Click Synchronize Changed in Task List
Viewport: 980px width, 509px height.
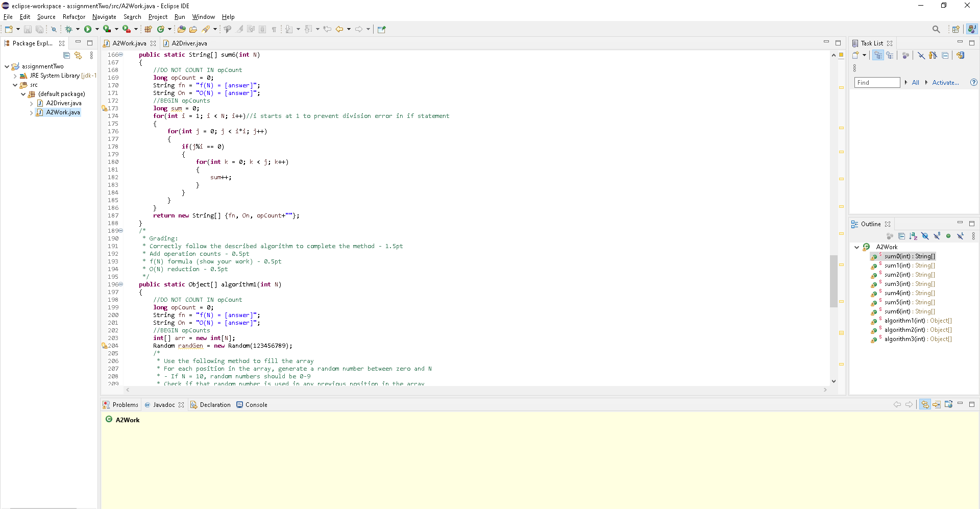961,55
